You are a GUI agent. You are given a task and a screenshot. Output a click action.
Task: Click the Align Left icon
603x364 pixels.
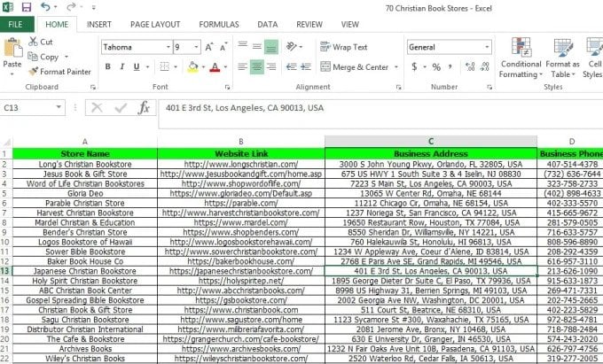[x=243, y=66]
